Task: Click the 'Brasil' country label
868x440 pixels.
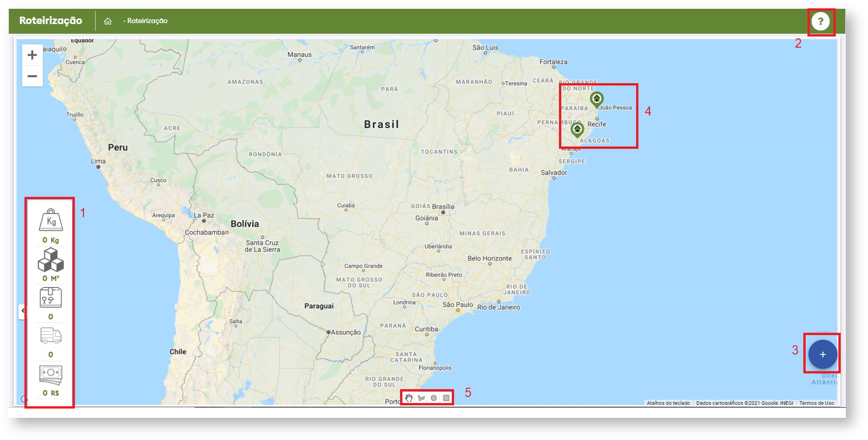Action: pyautogui.click(x=382, y=124)
